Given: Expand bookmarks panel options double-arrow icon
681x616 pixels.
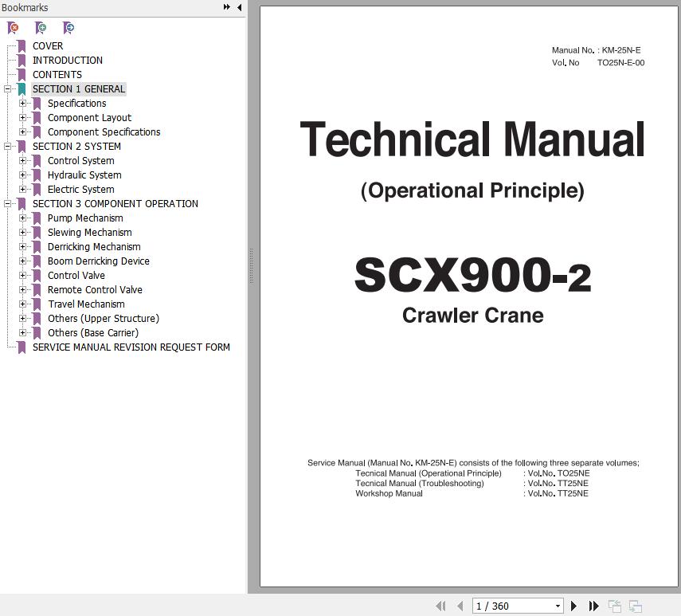Looking at the screenshot, I should click(227, 7).
